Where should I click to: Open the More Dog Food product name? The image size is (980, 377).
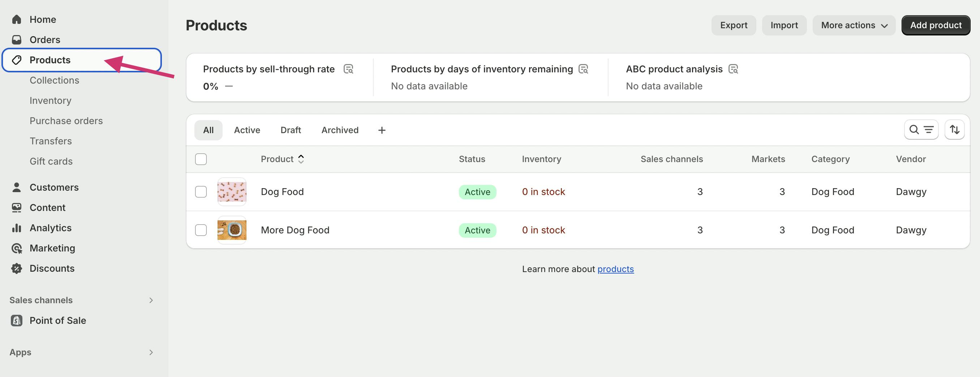295,230
